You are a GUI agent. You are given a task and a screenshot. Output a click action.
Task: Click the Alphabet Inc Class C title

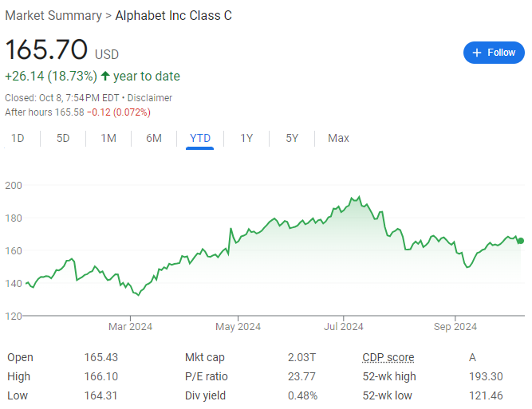173,16
